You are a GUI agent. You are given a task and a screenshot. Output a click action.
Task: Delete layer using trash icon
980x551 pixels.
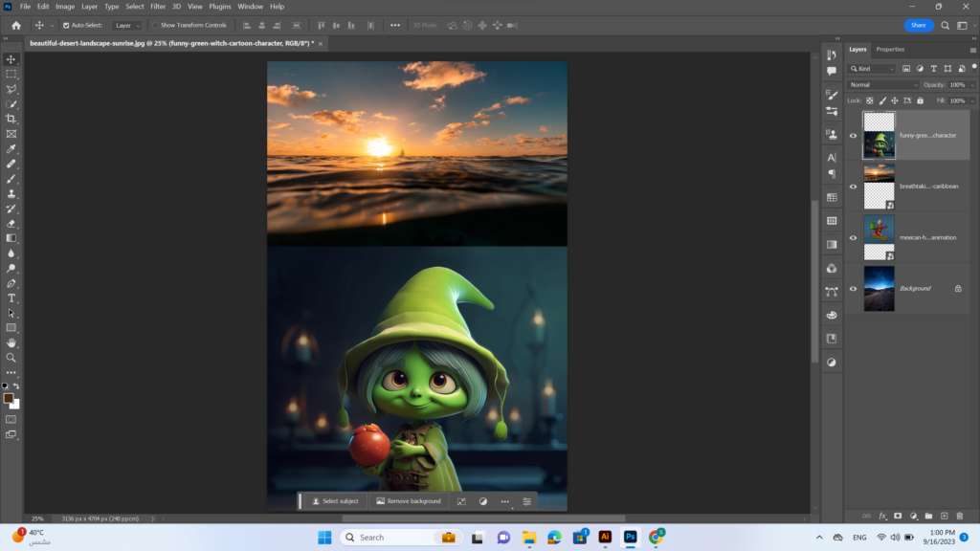tap(959, 516)
